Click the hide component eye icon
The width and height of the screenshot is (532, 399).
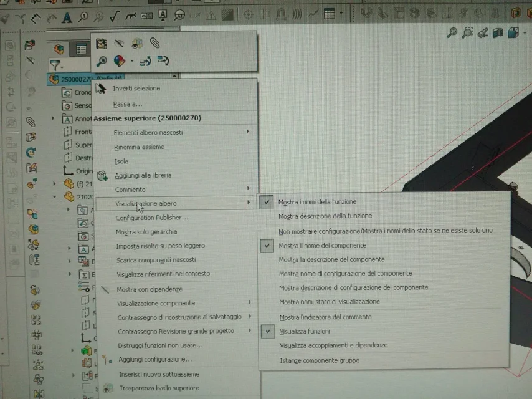[x=119, y=43]
